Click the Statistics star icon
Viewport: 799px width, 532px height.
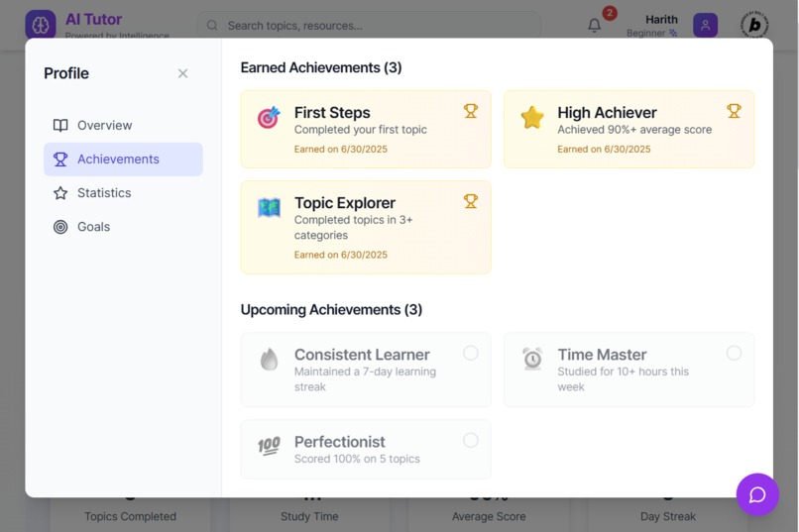[x=60, y=193]
